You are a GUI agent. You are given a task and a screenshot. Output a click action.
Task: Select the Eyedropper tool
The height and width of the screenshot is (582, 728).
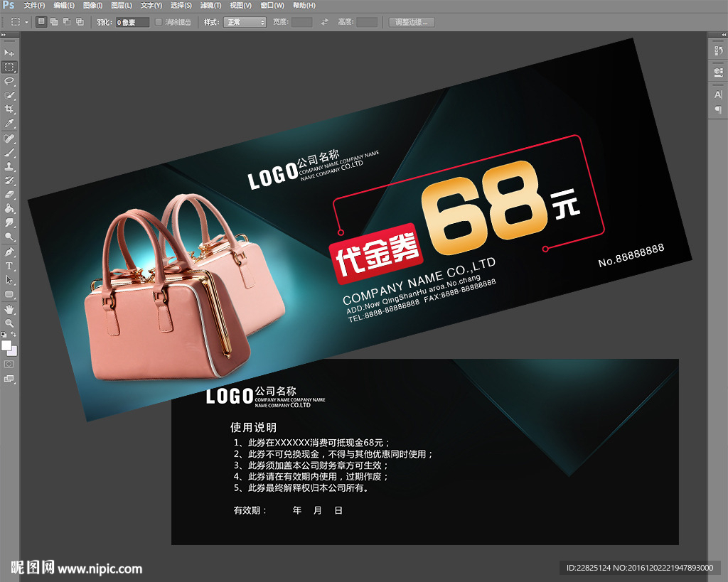click(9, 124)
